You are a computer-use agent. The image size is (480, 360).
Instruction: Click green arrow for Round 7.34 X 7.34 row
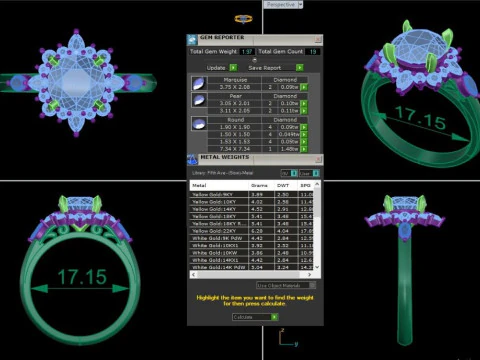pyautogui.click(x=304, y=149)
